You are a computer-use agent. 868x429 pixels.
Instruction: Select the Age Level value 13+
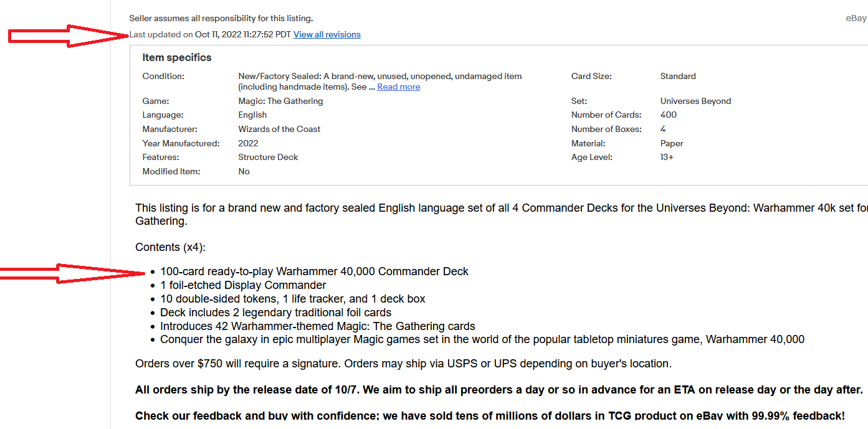(x=667, y=157)
